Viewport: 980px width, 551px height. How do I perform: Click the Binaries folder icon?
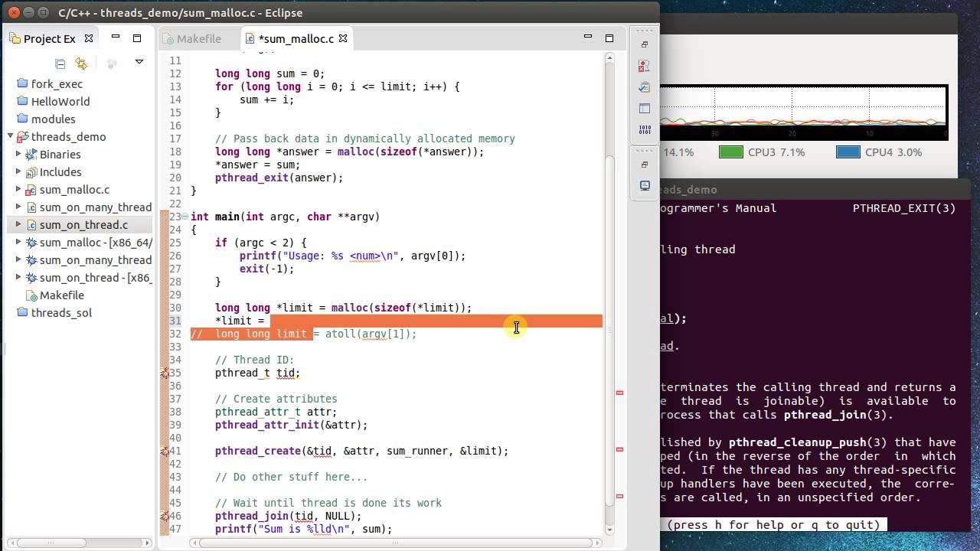(31, 154)
